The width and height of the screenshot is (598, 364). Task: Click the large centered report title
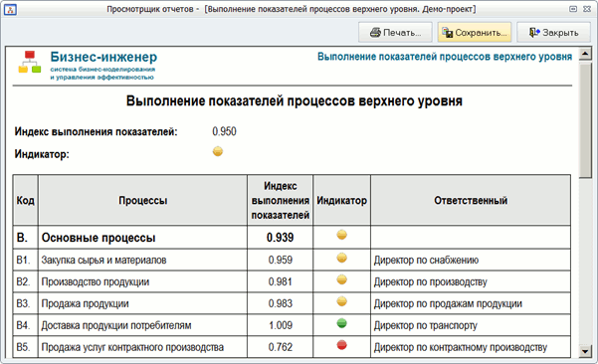tap(295, 101)
